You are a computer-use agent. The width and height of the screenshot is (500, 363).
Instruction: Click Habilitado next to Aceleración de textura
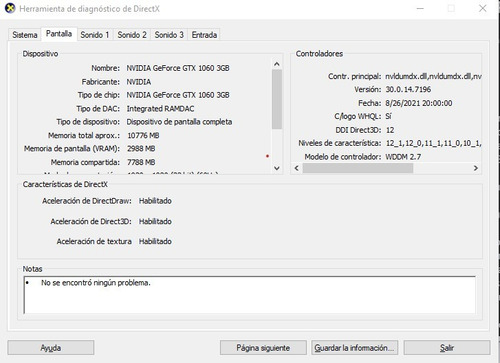pyautogui.click(x=155, y=241)
